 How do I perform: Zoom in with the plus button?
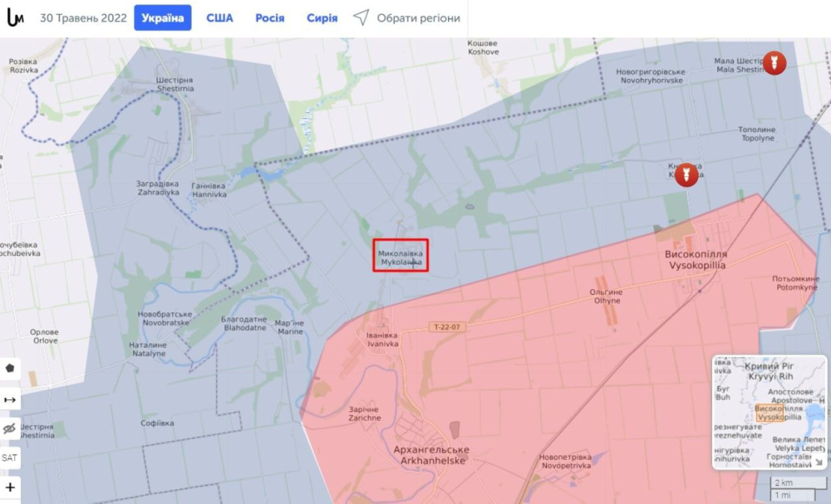point(10,487)
